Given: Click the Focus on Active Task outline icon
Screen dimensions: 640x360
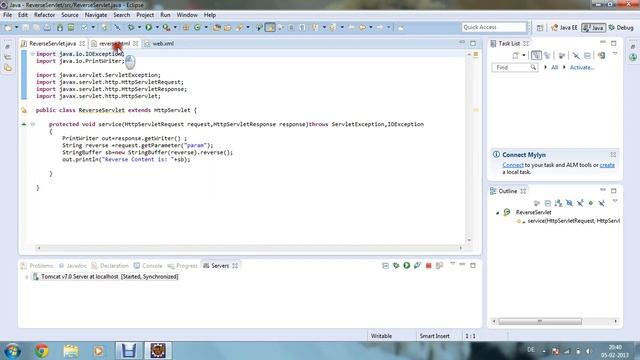Looking at the screenshot, I should coord(537,203).
